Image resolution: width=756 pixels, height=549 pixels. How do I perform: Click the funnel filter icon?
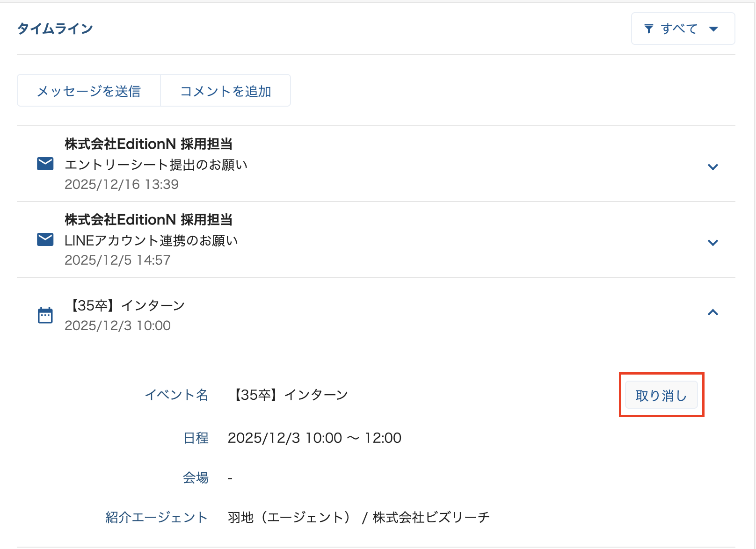pyautogui.click(x=649, y=29)
